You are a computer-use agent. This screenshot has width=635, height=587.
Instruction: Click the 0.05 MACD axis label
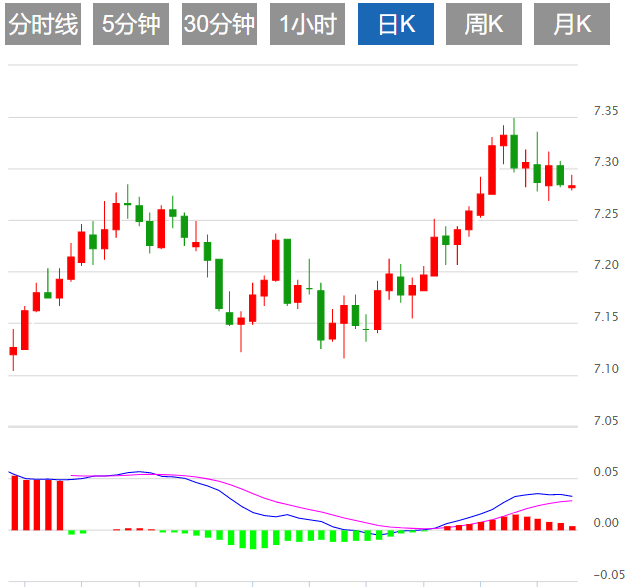click(606, 472)
